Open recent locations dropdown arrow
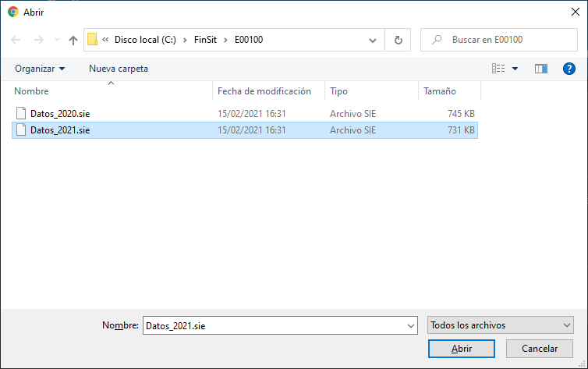Screen dimensions: 588x369 [x=57, y=40]
